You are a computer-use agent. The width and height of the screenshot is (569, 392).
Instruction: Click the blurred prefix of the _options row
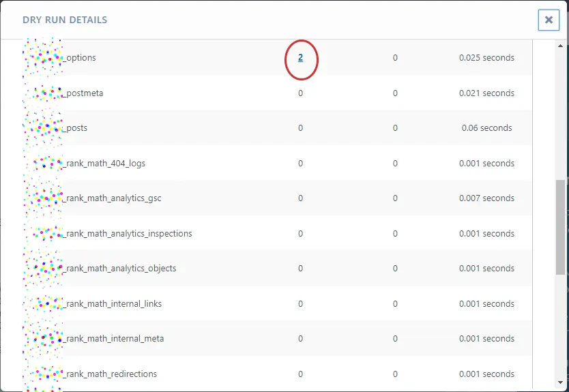coord(43,57)
